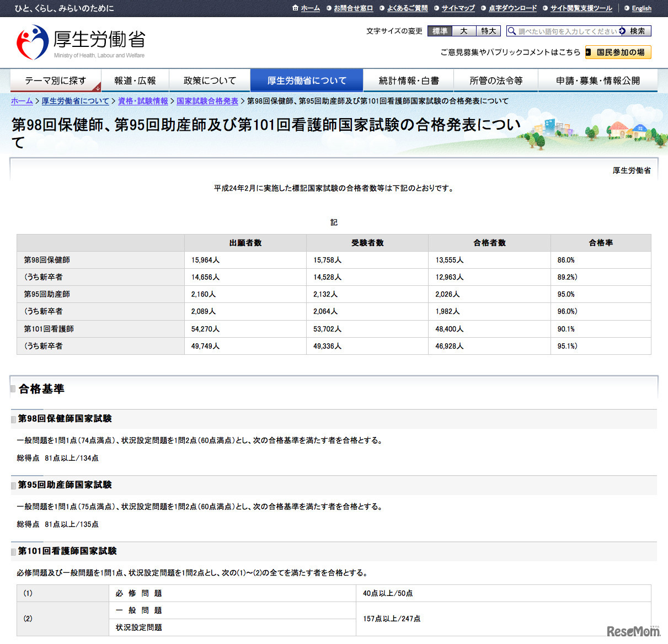Click the magnifier icon in the search box
This screenshot has height=644, width=668.
(511, 31)
